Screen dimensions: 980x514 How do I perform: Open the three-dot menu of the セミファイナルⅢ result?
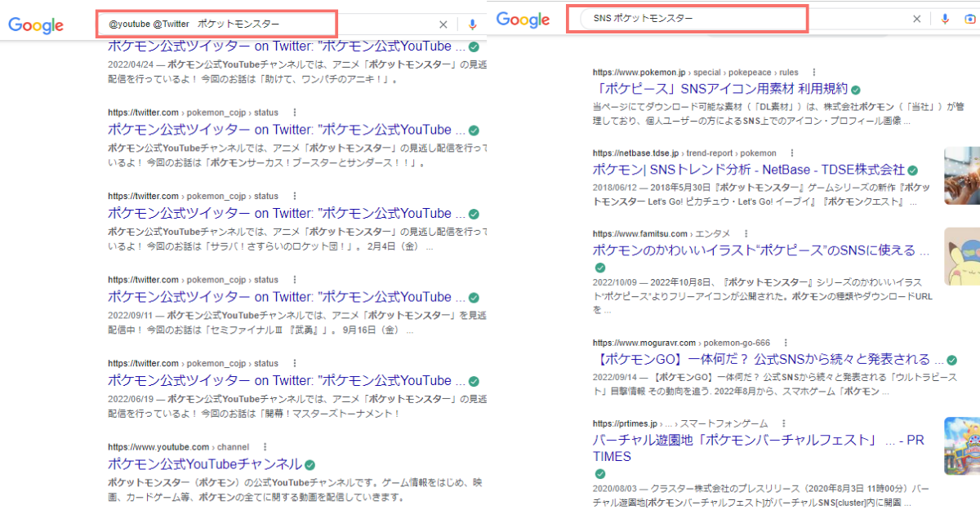[x=294, y=280]
